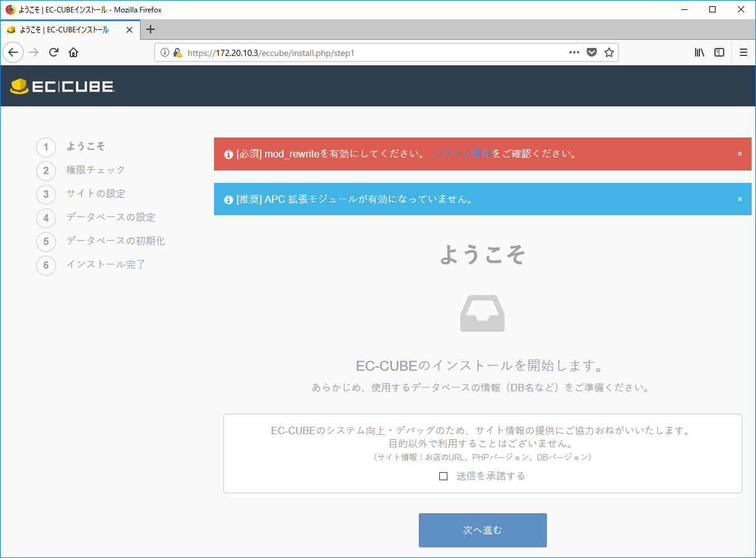The image size is (756, 558).
Task: Select step 5 データベースの初期化
Action: tap(101, 241)
